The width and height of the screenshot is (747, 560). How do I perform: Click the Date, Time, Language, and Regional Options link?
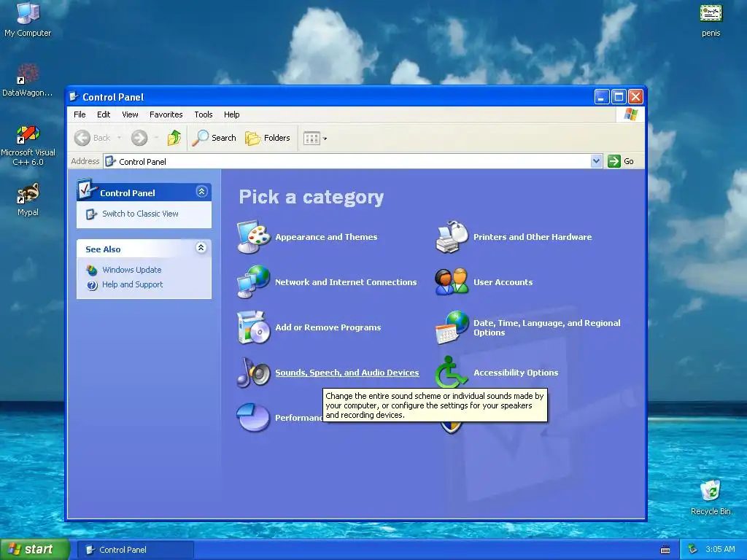pos(546,327)
